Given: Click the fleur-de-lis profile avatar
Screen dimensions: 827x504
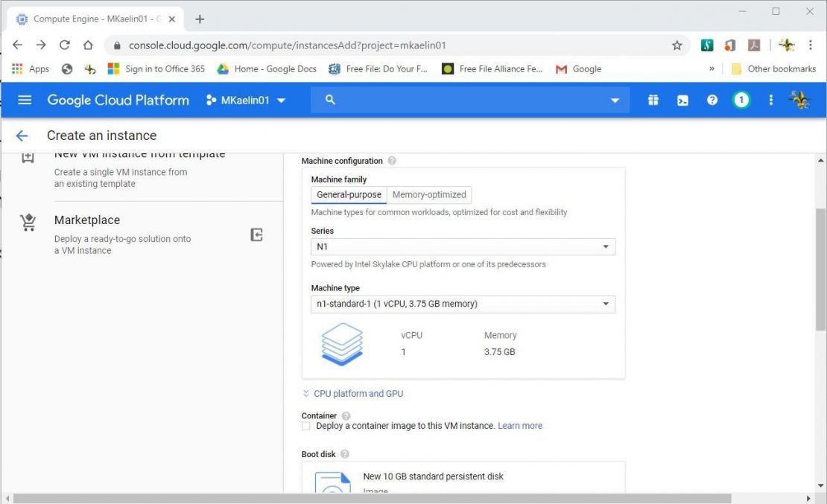Looking at the screenshot, I should (x=800, y=99).
